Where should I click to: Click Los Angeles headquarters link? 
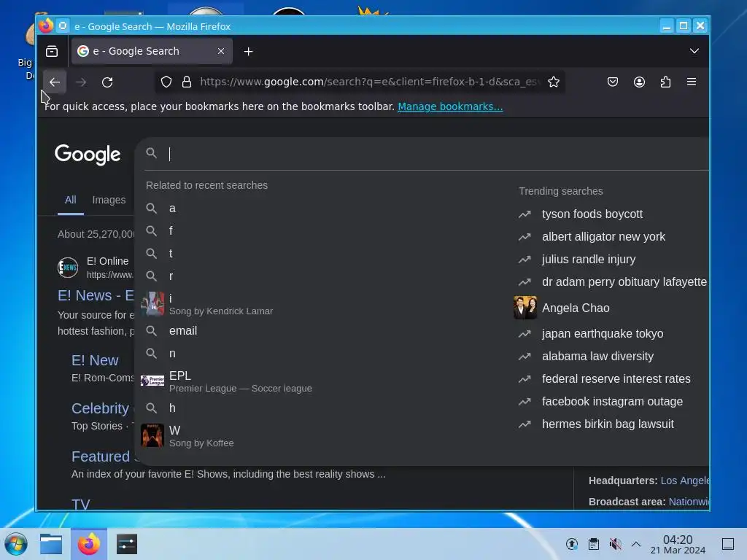pyautogui.click(x=684, y=481)
